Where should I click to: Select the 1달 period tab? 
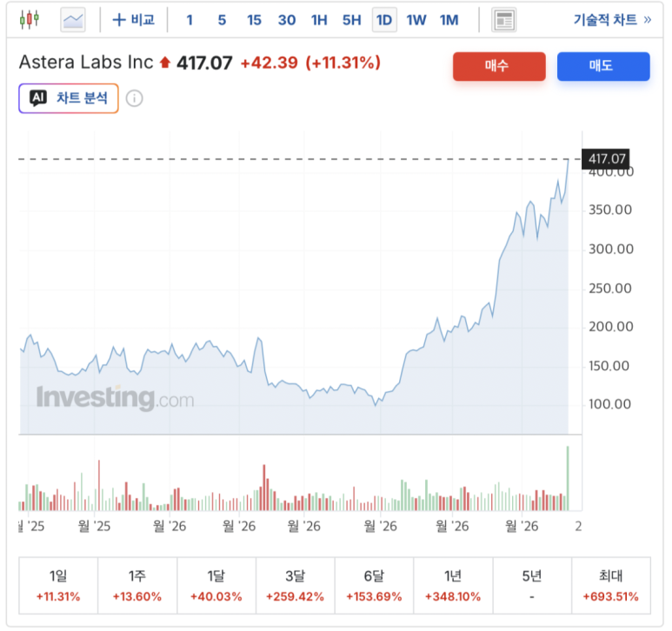pos(216,585)
